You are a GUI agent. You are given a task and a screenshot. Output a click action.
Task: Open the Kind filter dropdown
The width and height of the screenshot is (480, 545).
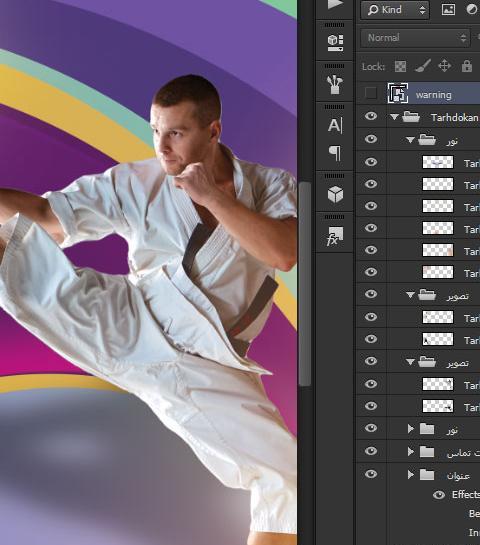(395, 10)
